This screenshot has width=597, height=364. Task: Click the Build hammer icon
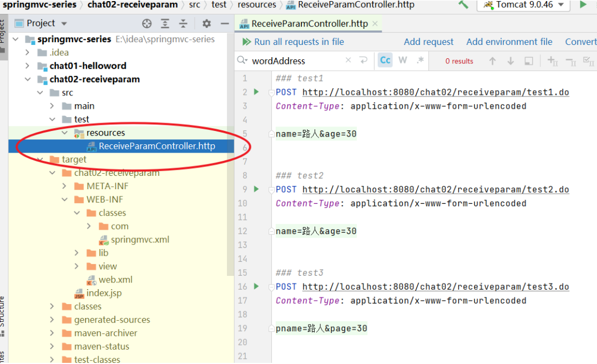click(x=463, y=4)
